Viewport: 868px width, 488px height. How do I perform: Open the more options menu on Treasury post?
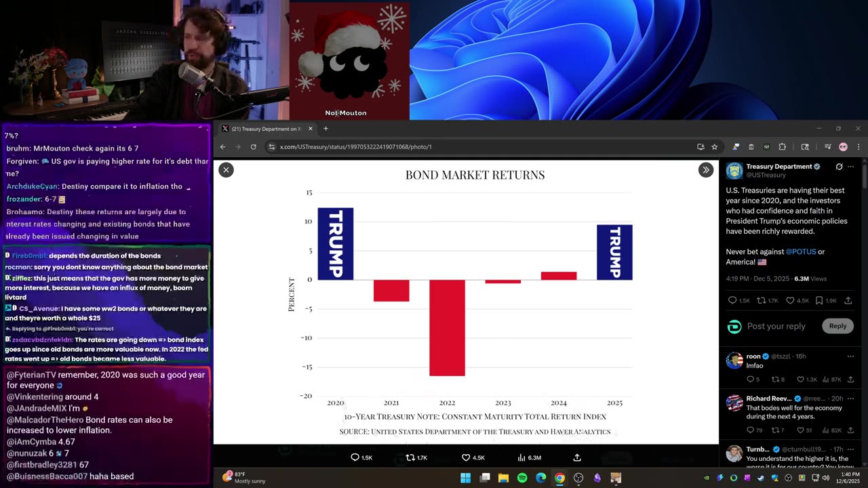(x=851, y=167)
